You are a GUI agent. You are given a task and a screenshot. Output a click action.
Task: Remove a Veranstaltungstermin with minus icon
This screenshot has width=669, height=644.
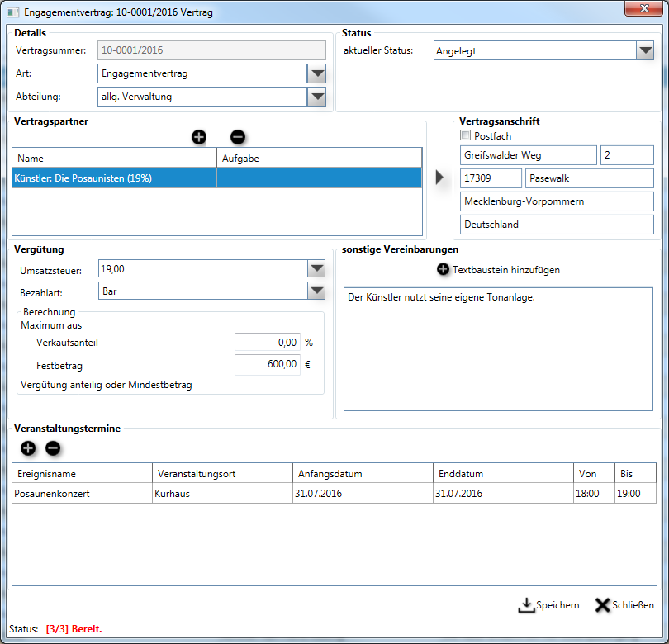pyautogui.click(x=53, y=448)
